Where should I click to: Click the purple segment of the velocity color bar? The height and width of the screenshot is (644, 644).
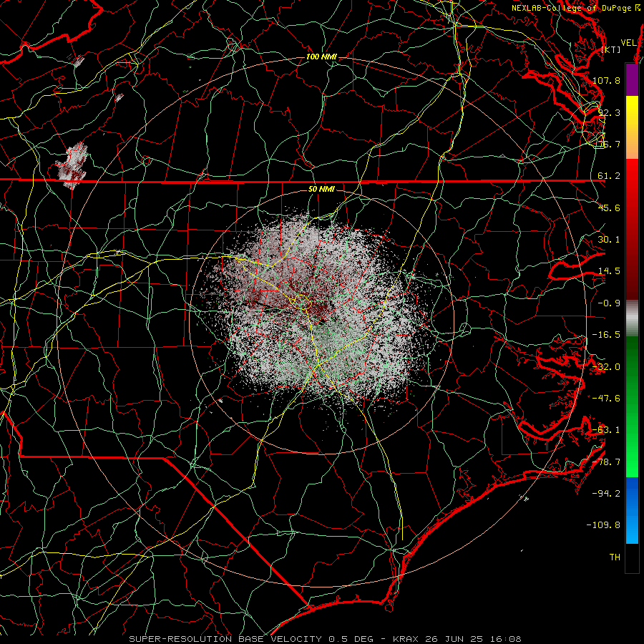[x=632, y=79]
